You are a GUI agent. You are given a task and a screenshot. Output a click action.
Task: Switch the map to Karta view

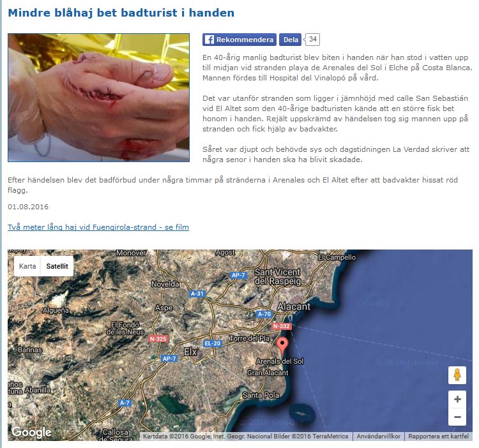coord(27,266)
